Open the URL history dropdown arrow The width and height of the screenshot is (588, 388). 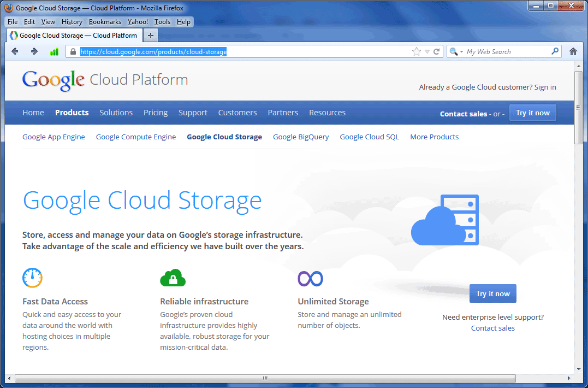point(427,52)
